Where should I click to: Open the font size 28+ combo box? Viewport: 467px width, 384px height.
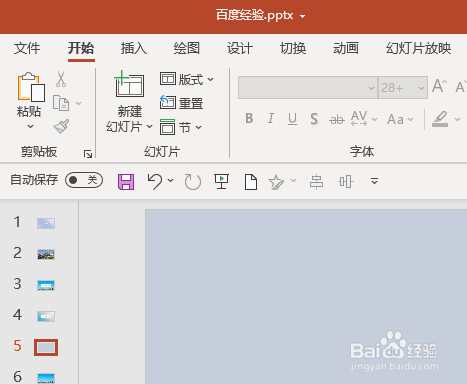tap(403, 88)
